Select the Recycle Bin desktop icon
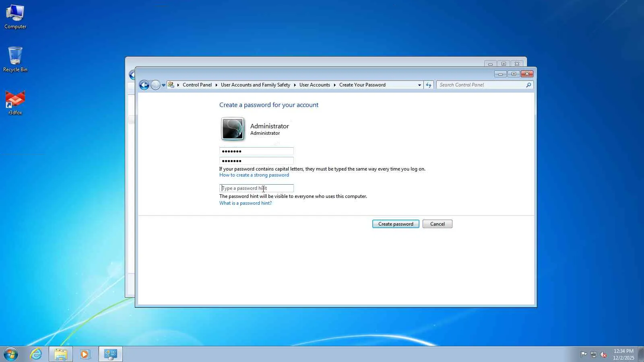This screenshot has height=362, width=644. pos(15,60)
